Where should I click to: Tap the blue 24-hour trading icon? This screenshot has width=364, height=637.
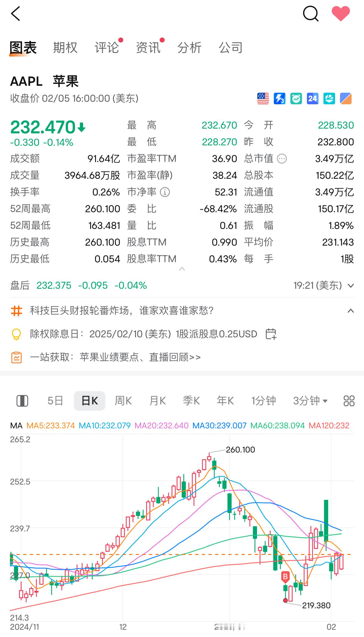312,98
